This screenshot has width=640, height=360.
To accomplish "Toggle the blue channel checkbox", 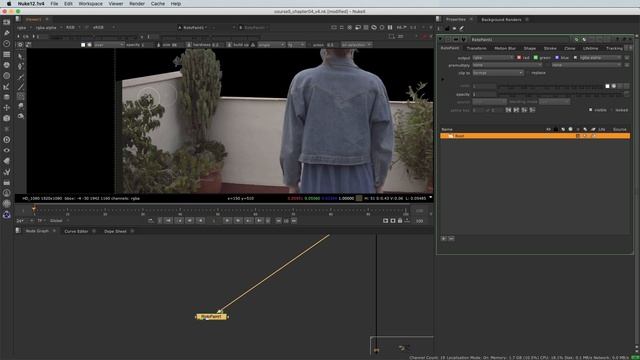I will [x=557, y=58].
